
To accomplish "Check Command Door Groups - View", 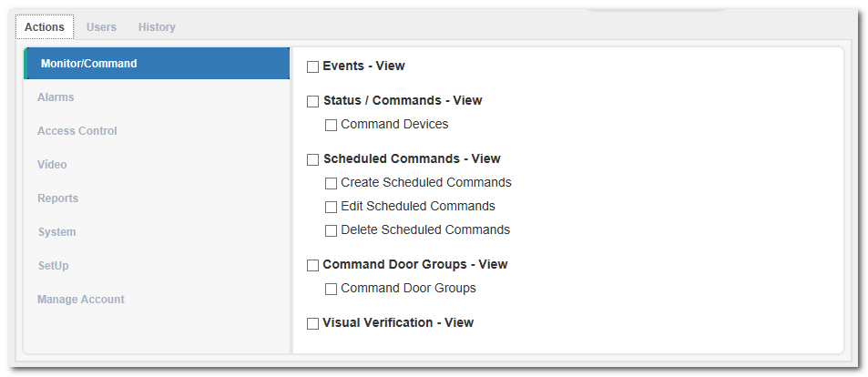I will pyautogui.click(x=312, y=265).
